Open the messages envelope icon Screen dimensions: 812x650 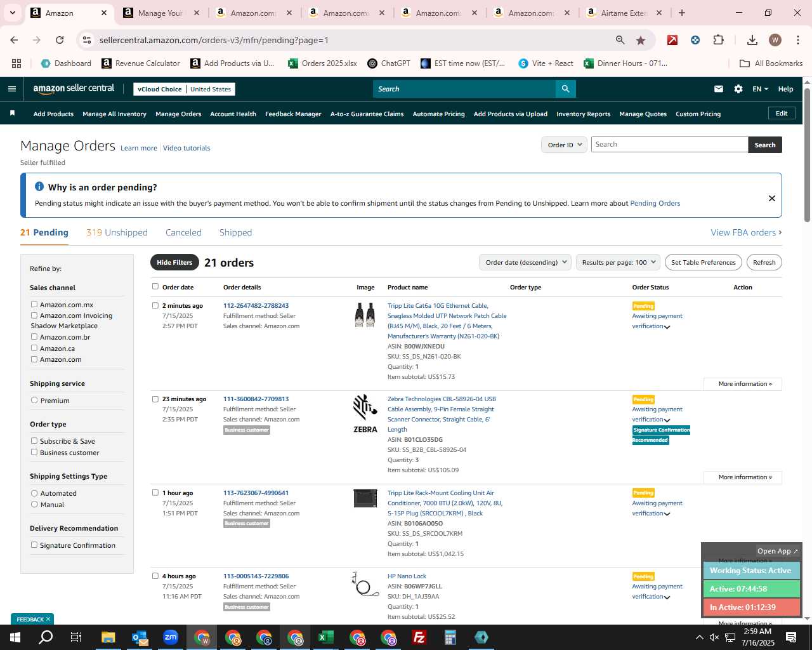coord(719,89)
